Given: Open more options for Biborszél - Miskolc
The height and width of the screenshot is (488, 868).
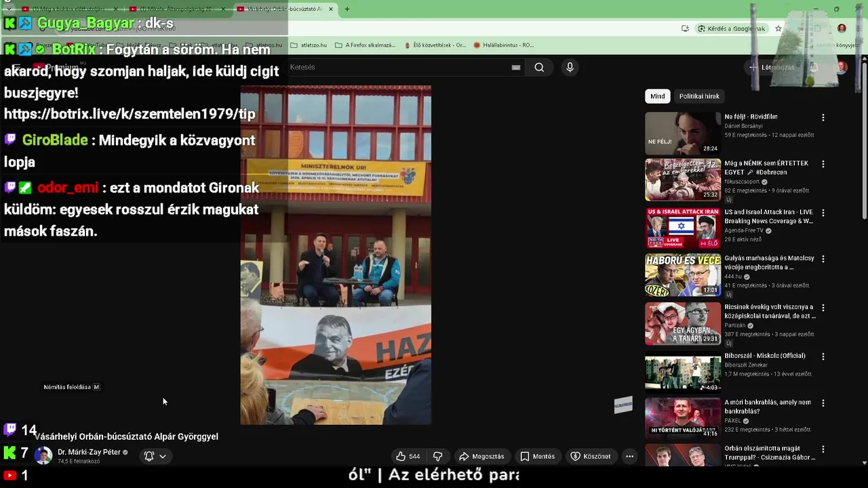Looking at the screenshot, I should [823, 356].
